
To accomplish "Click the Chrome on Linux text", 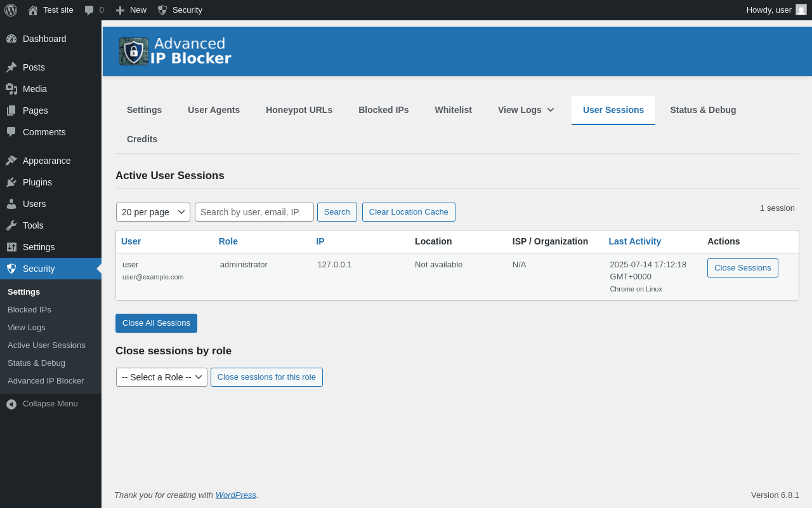I will coord(636,289).
